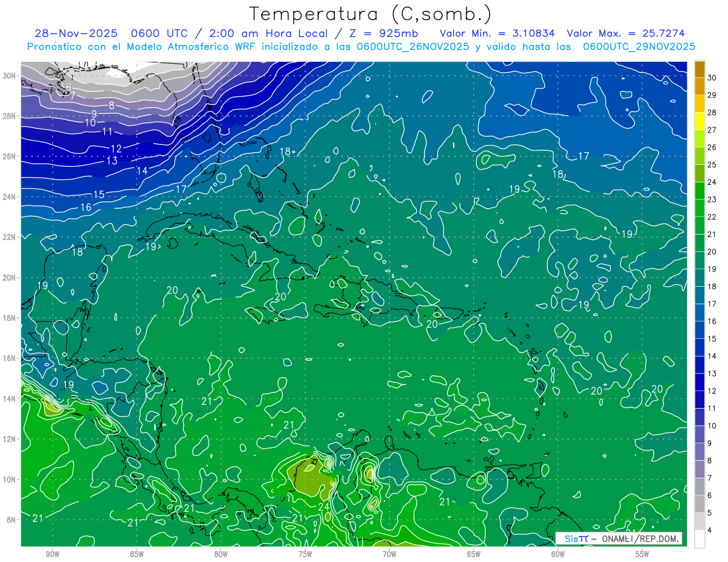
Task: Click the 22N latitude axis label
Action: coord(9,237)
